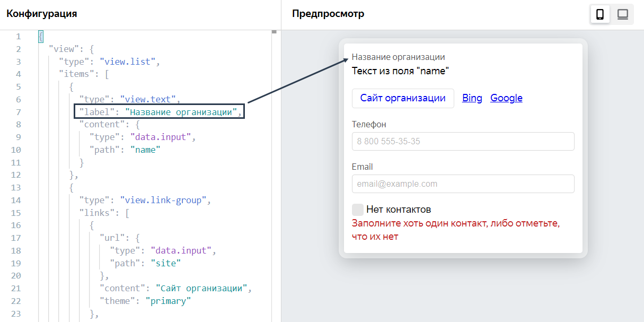Focus the Email input field
The width and height of the screenshot is (644, 322).
[x=463, y=184]
